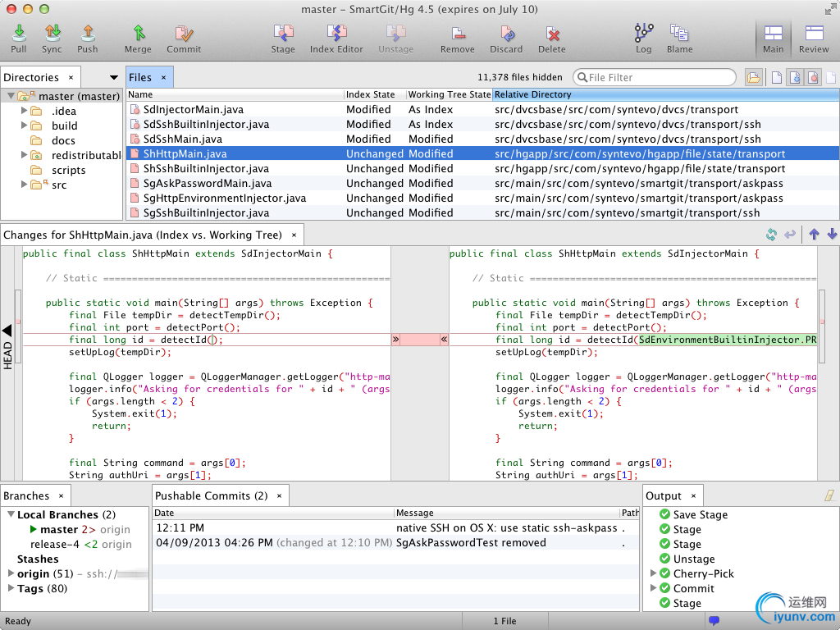Toggle the gear-marked file filter button
Screen dimensions: 840x630
pyautogui.click(x=794, y=78)
